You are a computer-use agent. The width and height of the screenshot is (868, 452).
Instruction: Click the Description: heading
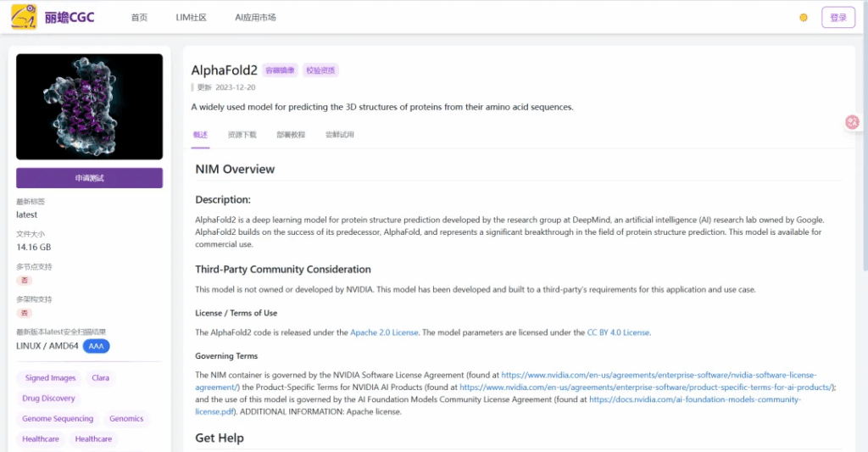tap(223, 200)
